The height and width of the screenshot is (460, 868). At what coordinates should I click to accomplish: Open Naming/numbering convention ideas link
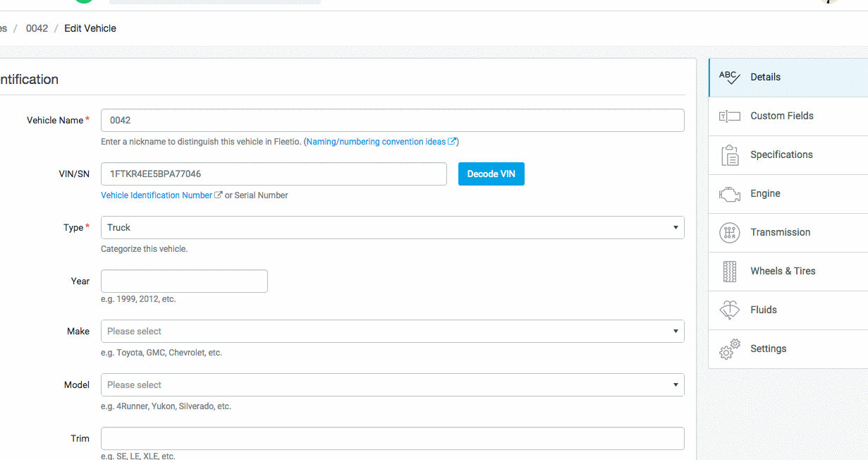coord(376,142)
